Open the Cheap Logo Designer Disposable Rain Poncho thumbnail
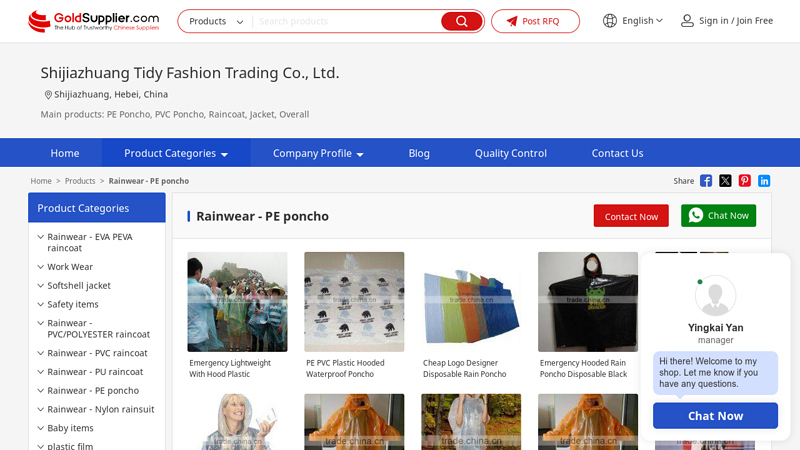This screenshot has width=800, height=450. (x=471, y=302)
